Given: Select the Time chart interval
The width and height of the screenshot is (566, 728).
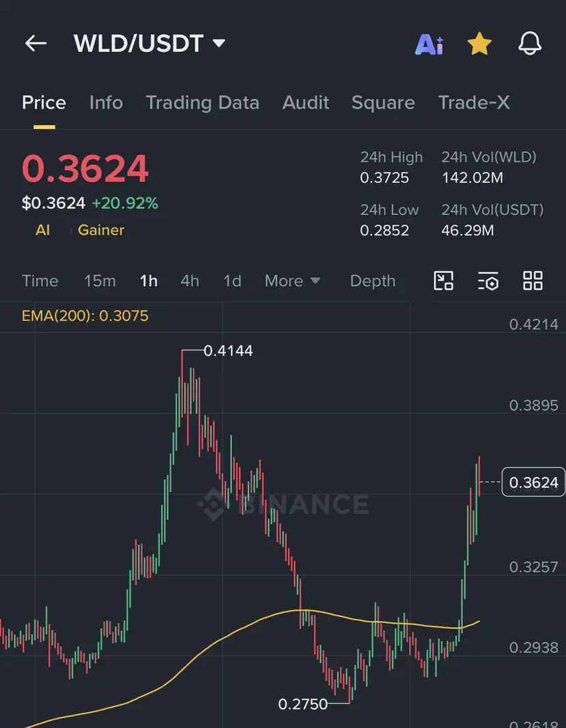Looking at the screenshot, I should (x=40, y=281).
